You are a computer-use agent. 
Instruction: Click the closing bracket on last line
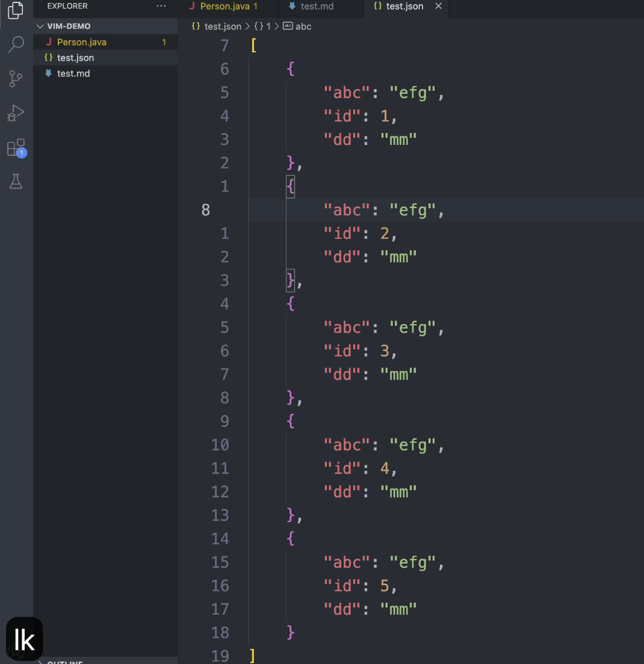pyautogui.click(x=253, y=656)
